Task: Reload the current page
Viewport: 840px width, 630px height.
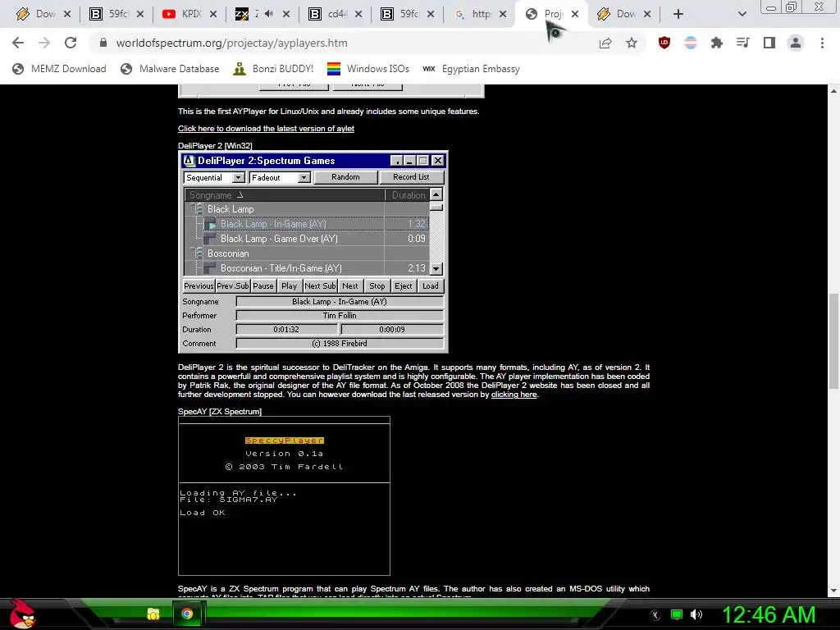Action: click(71, 43)
